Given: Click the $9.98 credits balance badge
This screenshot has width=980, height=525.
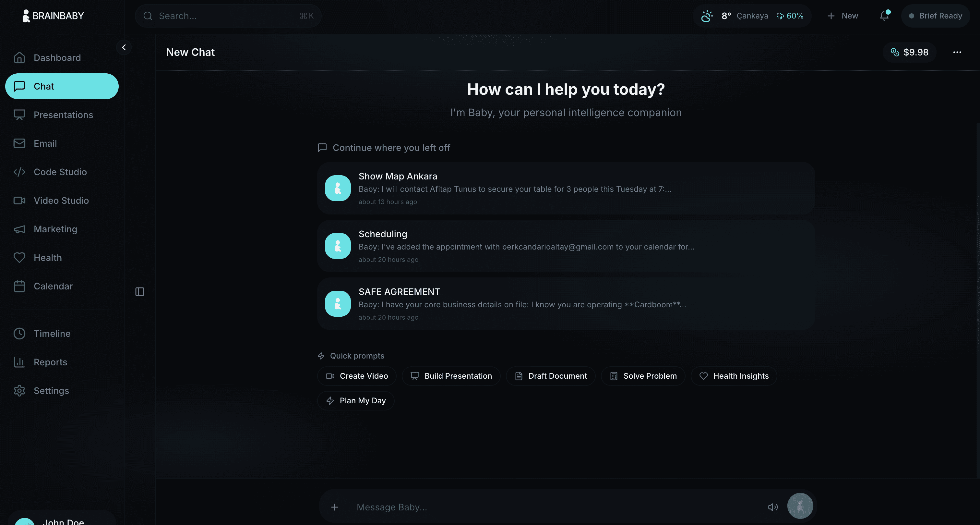Looking at the screenshot, I should pyautogui.click(x=910, y=52).
